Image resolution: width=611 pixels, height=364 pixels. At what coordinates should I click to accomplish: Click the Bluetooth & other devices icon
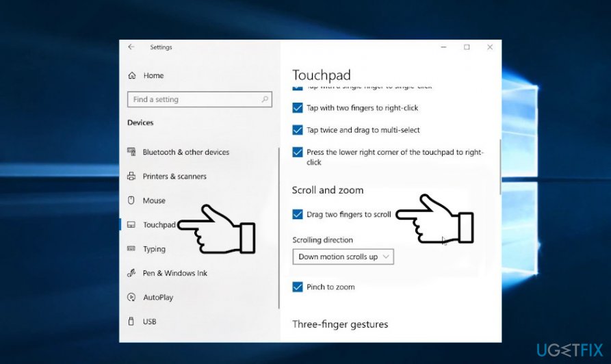[131, 152]
